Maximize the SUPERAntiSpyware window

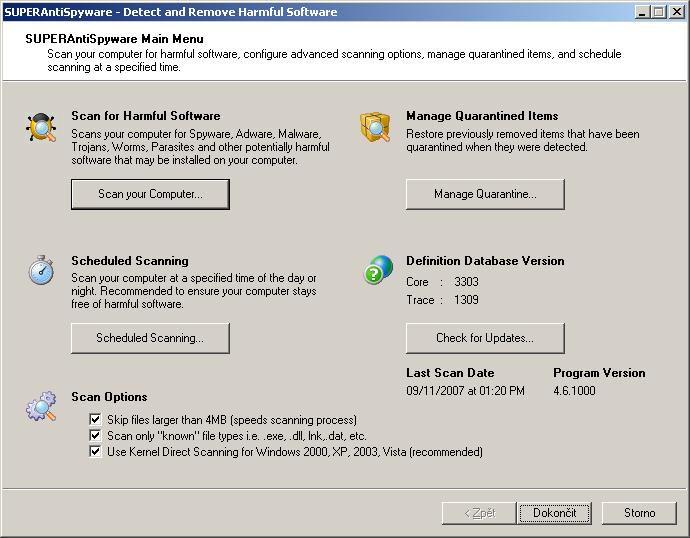point(659,12)
